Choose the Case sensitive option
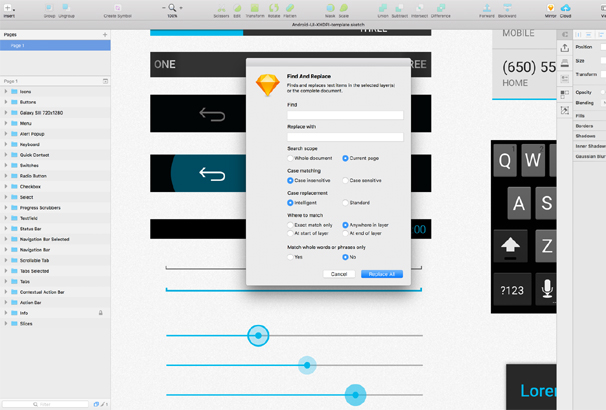Image resolution: width=606 pixels, height=410 pixels. click(x=345, y=180)
